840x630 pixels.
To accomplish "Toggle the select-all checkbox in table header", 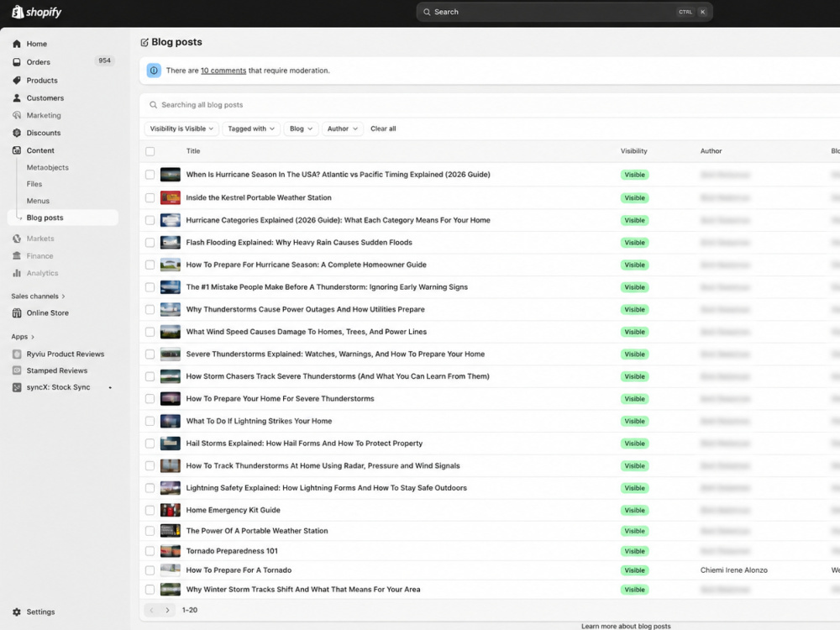I will [150, 151].
